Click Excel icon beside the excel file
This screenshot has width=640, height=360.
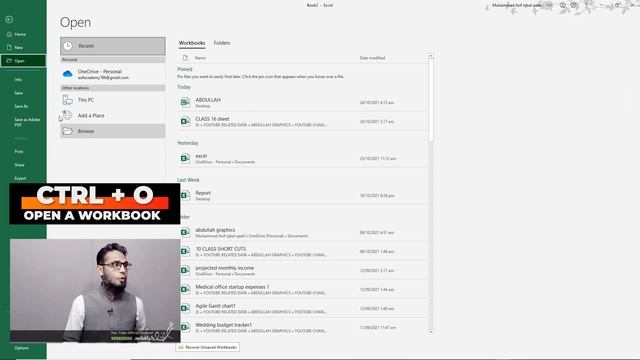tap(185, 158)
